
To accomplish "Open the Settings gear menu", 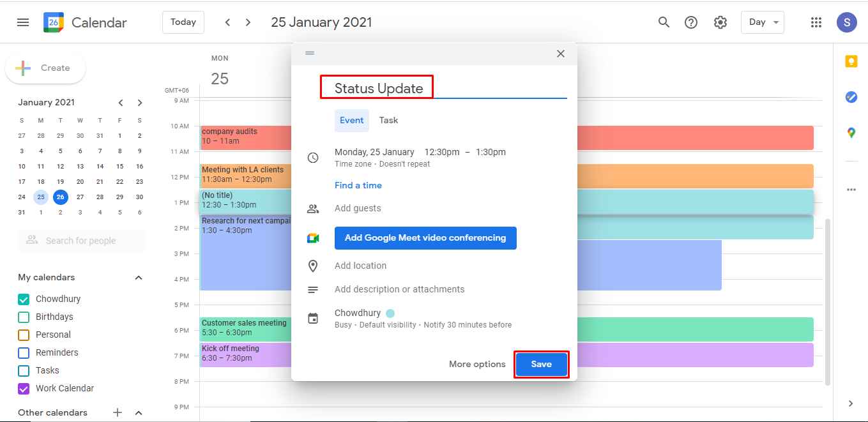I will [720, 22].
